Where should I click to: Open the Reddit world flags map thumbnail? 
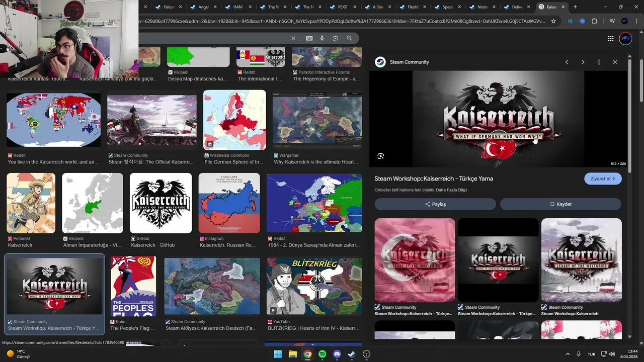[x=53, y=120]
